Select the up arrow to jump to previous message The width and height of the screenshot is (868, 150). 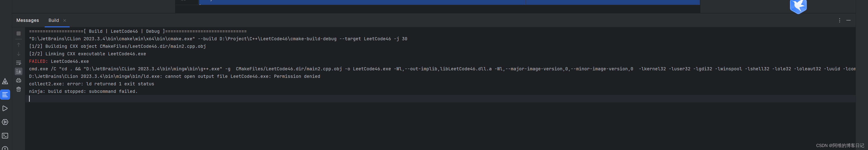[19, 44]
